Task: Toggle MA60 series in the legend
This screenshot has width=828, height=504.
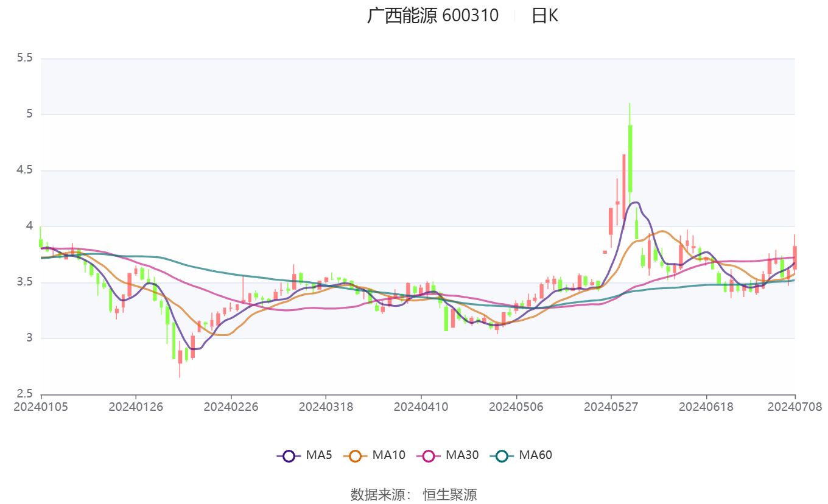Action: [502, 455]
